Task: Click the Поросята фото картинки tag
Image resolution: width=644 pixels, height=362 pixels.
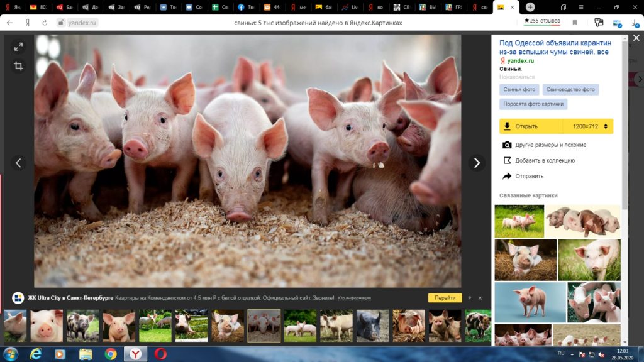Action: 533,104
